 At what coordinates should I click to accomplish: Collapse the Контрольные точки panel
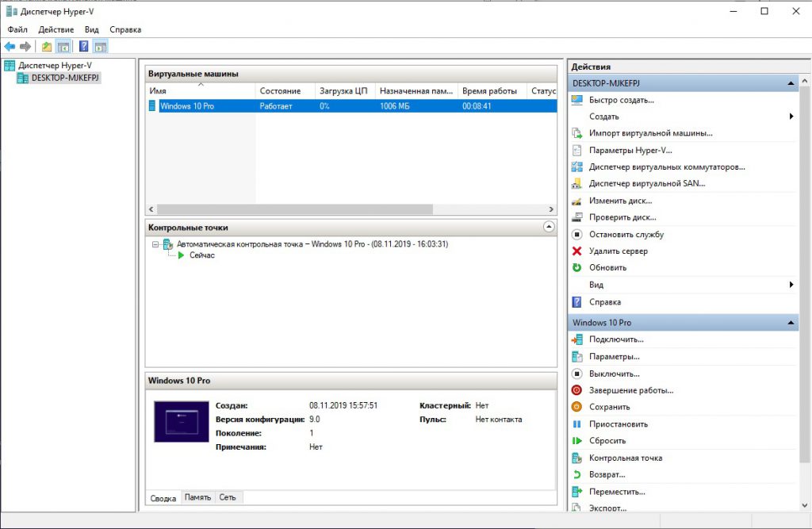[549, 227]
